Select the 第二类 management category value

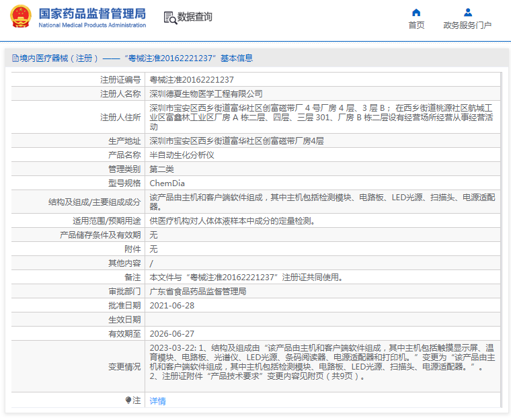tap(161, 169)
